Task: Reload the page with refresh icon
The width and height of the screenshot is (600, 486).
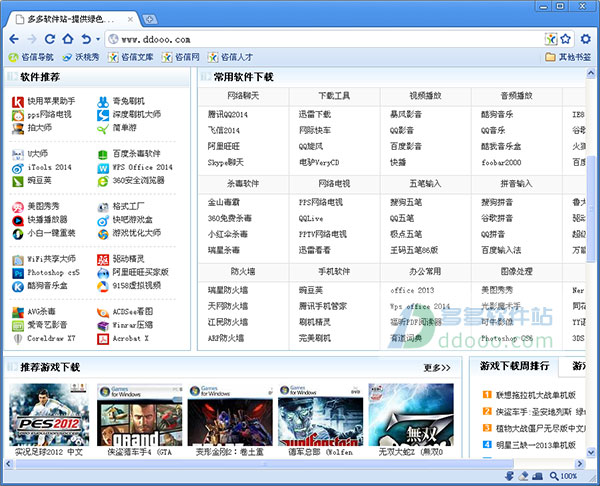Action: 50,39
